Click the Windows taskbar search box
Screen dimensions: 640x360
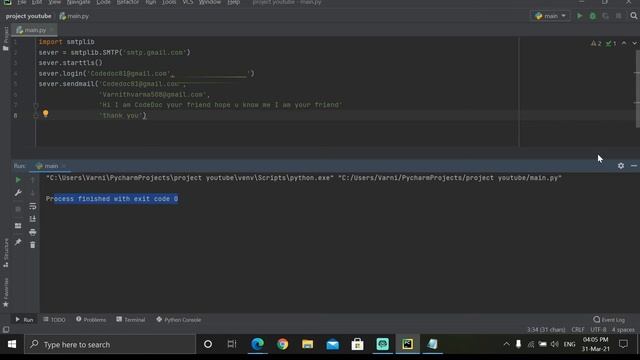click(x=110, y=344)
